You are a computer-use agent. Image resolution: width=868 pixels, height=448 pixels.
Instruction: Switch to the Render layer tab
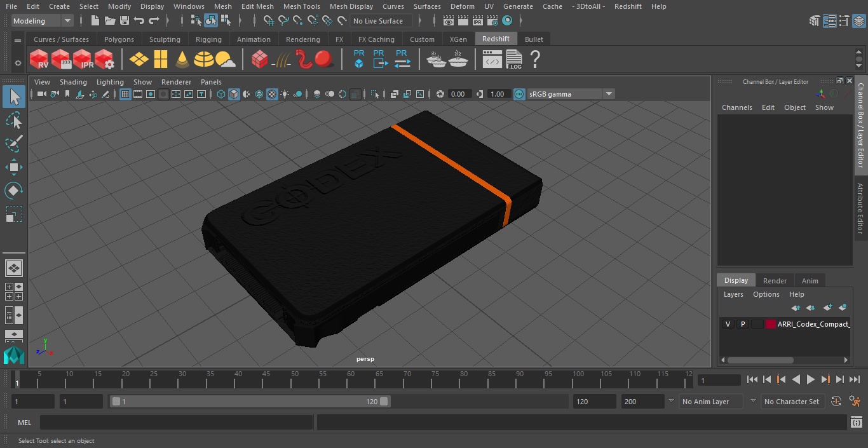775,281
